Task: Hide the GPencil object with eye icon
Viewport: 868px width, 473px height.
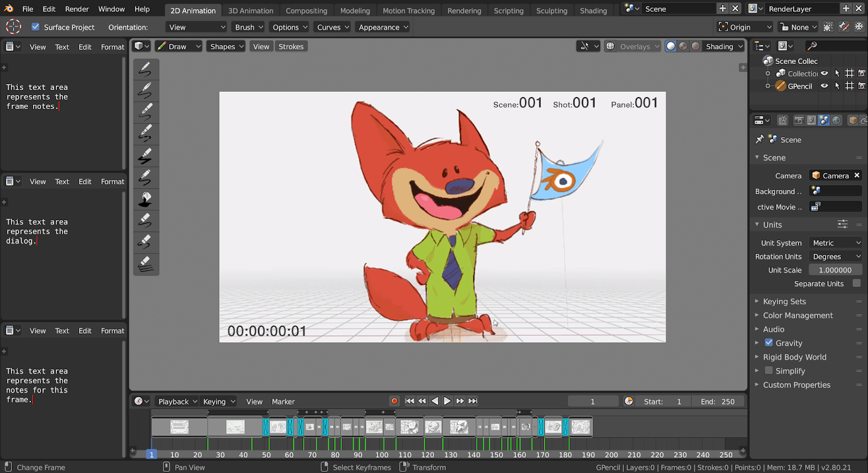Action: click(825, 86)
